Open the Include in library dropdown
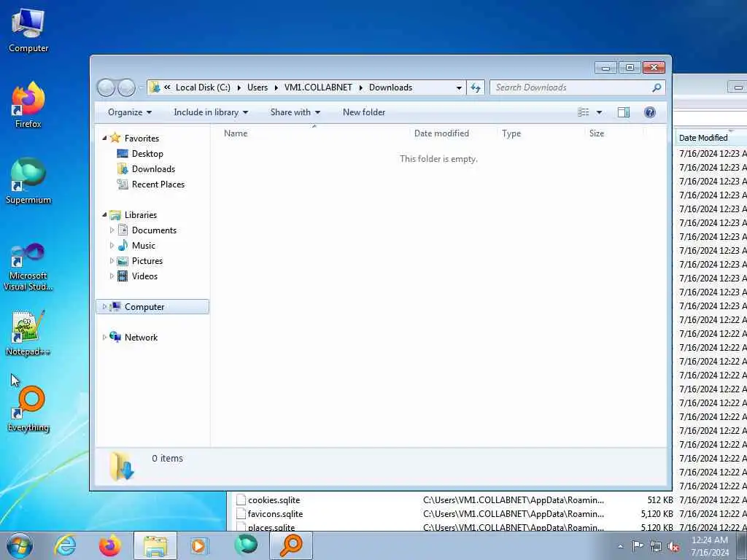The width and height of the screenshot is (747, 560). tap(211, 112)
